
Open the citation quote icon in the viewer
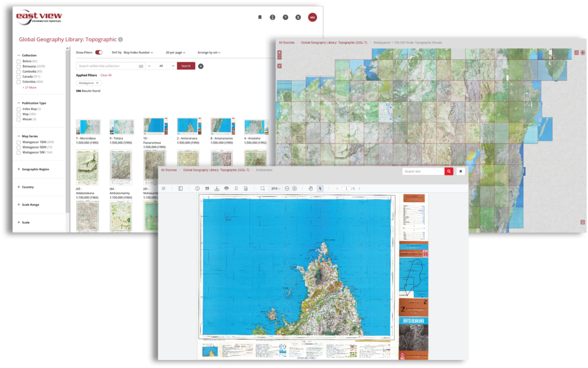click(x=207, y=188)
